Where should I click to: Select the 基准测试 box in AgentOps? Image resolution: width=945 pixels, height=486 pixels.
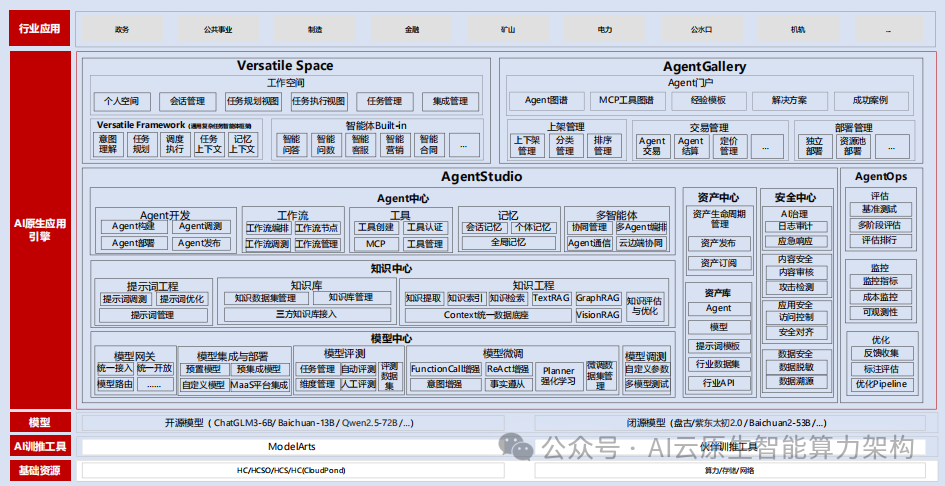[881, 209]
